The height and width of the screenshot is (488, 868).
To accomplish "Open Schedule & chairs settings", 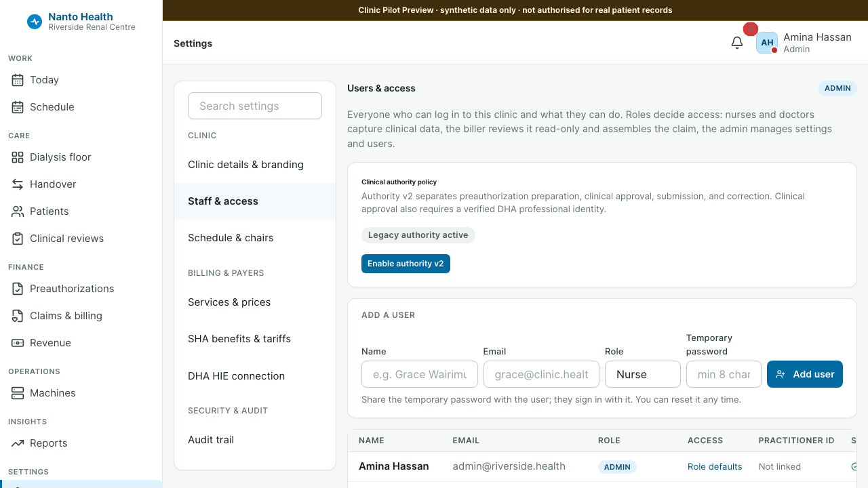I will tap(255, 238).
